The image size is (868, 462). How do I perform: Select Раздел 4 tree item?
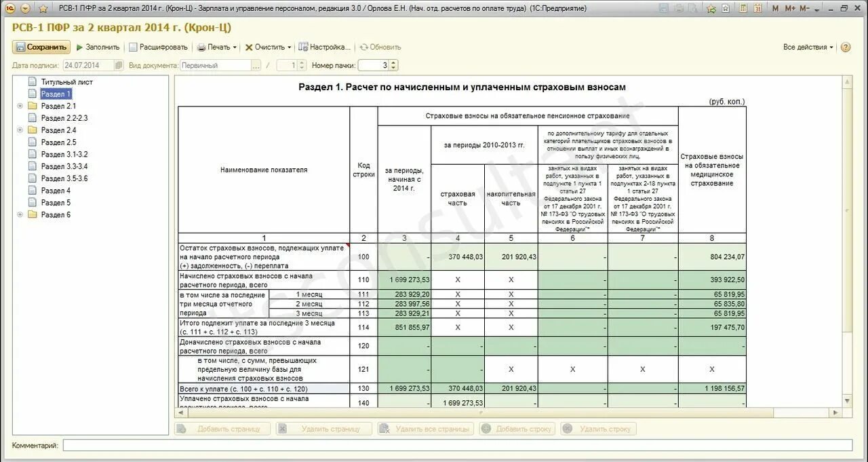[x=56, y=191]
